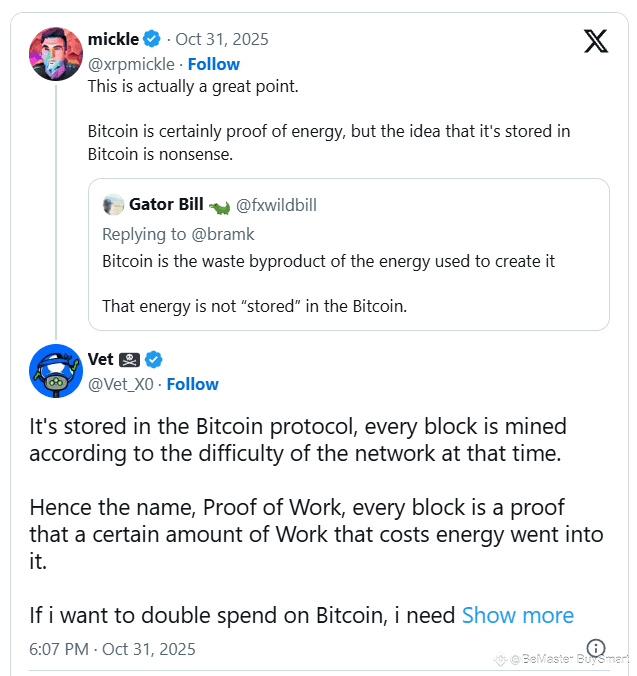Expand the tweet with Show more
637x676 pixels.
click(517, 615)
